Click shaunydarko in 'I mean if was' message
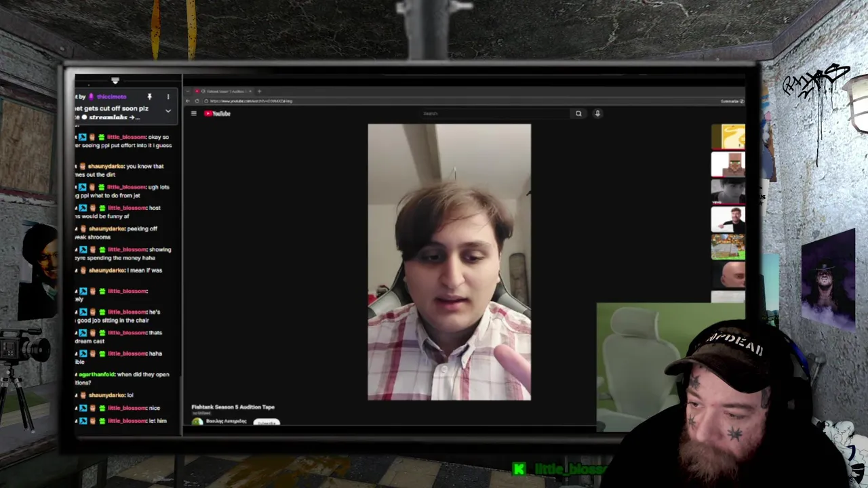 click(x=106, y=270)
